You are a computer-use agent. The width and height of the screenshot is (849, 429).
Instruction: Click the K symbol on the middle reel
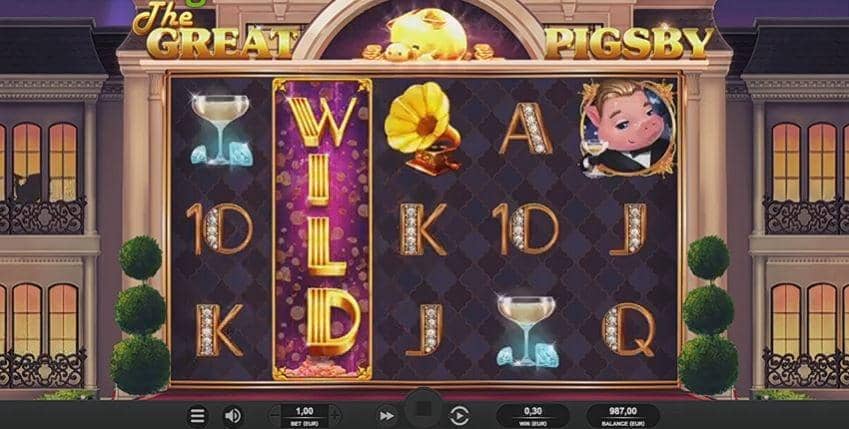click(x=422, y=229)
